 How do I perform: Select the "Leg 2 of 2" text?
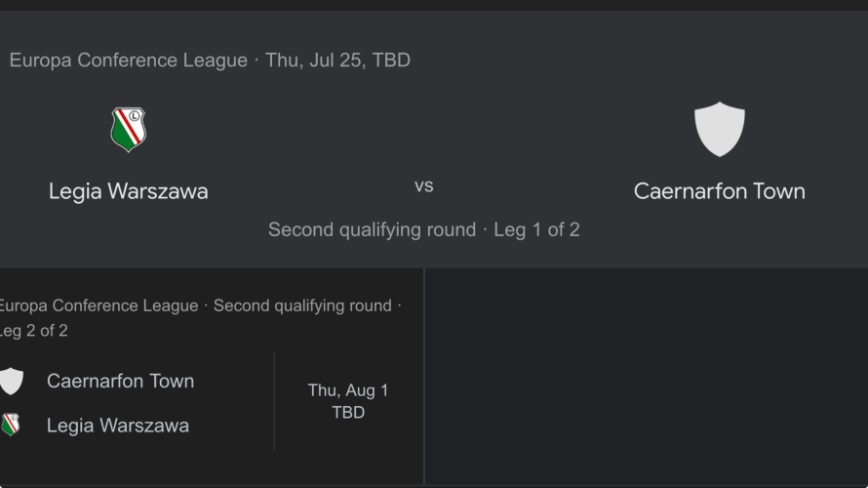click(33, 331)
